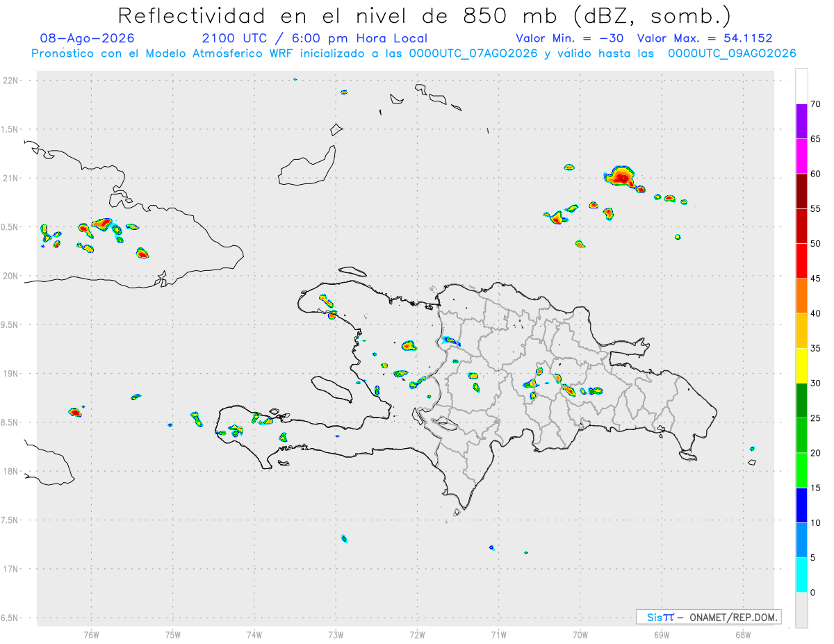The height and width of the screenshot is (644, 834).
Task: Click the '0000UTC_09AGO2026' valid-until time
Action: [x=731, y=53]
